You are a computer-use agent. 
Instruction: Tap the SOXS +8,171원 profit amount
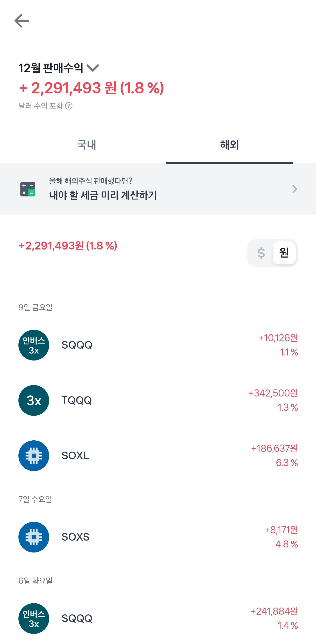281,530
